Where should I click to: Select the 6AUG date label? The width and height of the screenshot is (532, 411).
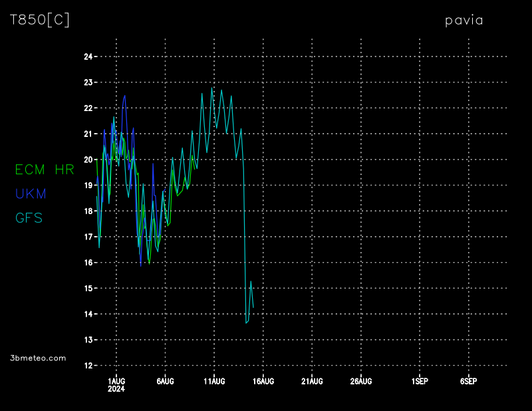(165, 381)
